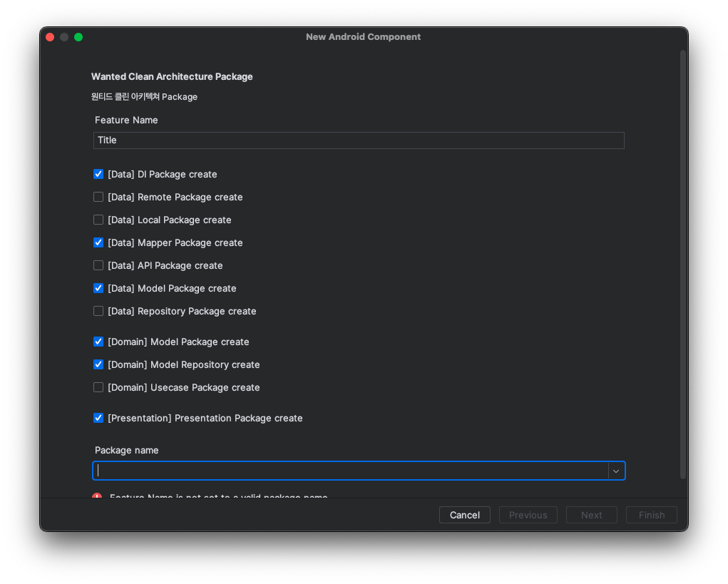Enable [Data] Remote Package create
The height and width of the screenshot is (584, 728).
point(98,197)
